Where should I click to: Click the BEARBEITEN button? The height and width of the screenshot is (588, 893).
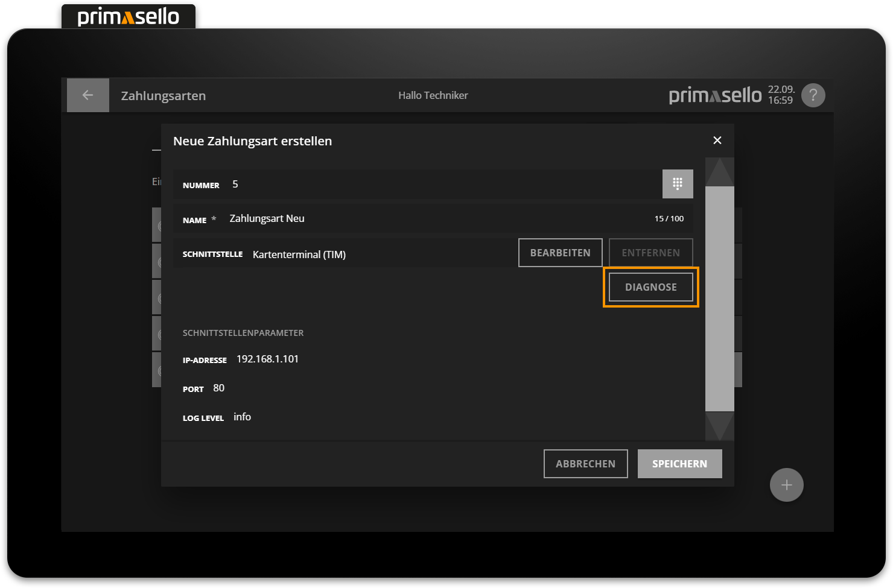pos(560,253)
